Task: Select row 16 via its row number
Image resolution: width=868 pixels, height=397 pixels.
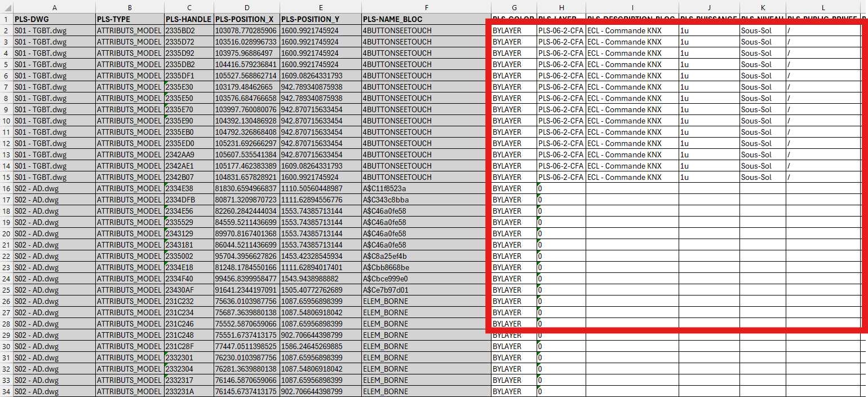Action: tap(6, 188)
